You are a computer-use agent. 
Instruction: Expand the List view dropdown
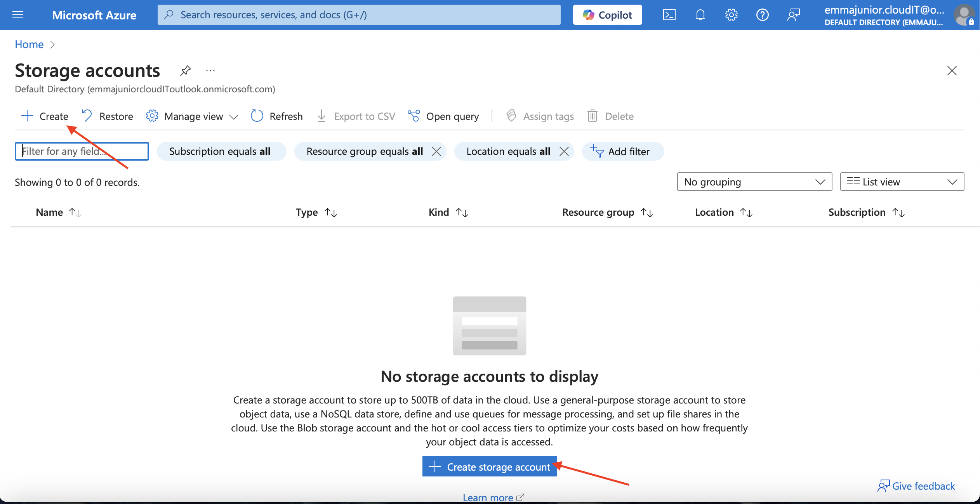coord(902,182)
